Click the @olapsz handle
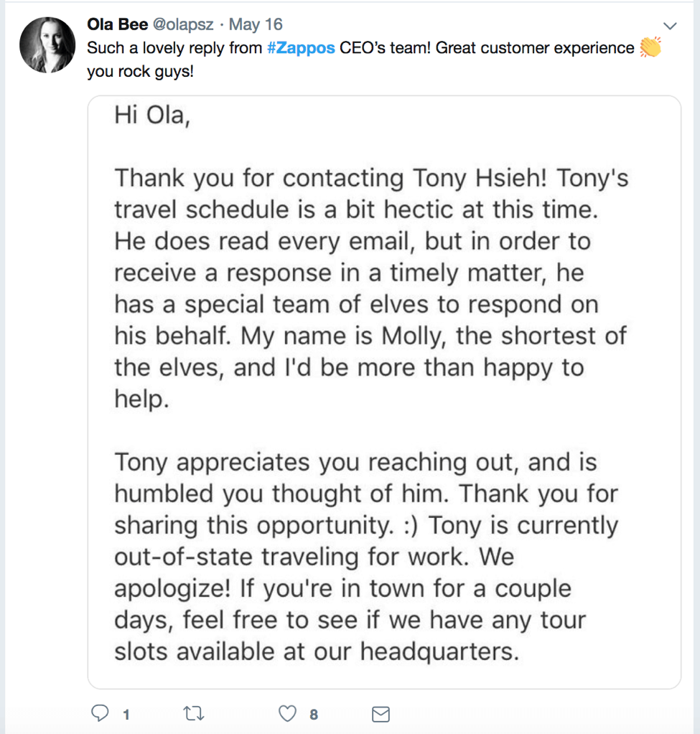Screen dimensions: 700x734 tap(182, 24)
